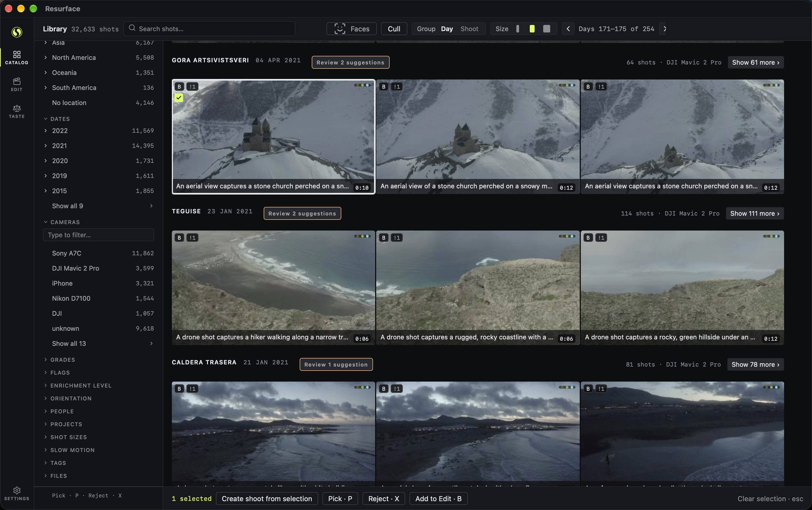This screenshot has height=510, width=812.
Task: Toggle Cull mode
Action: pyautogui.click(x=394, y=29)
